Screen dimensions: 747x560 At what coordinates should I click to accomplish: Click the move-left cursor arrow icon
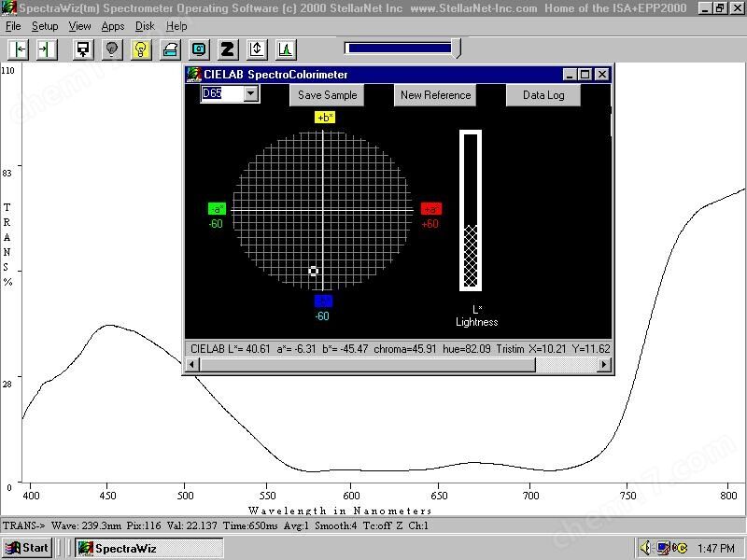tap(19, 49)
